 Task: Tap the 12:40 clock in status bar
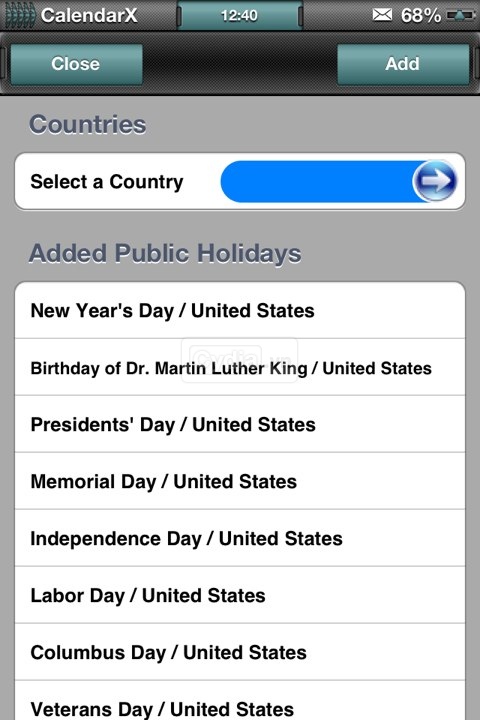click(239, 16)
